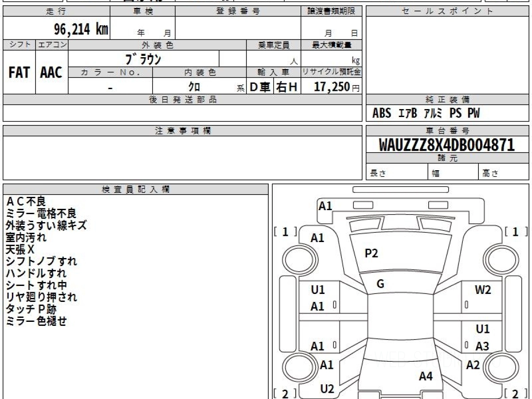Click the AC不良 inspector note
The width and height of the screenshot is (532, 399).
(25, 202)
